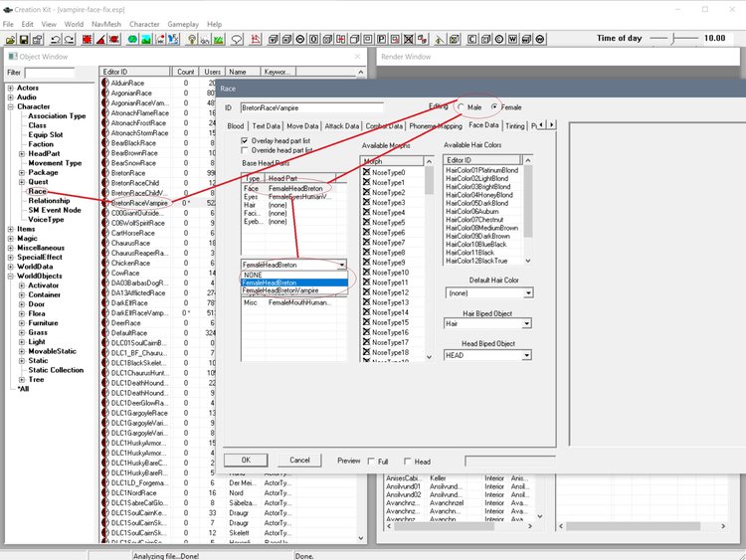The image size is (746, 560).
Task: Click the Undo arrow toolbar icon
Action: 55,40
